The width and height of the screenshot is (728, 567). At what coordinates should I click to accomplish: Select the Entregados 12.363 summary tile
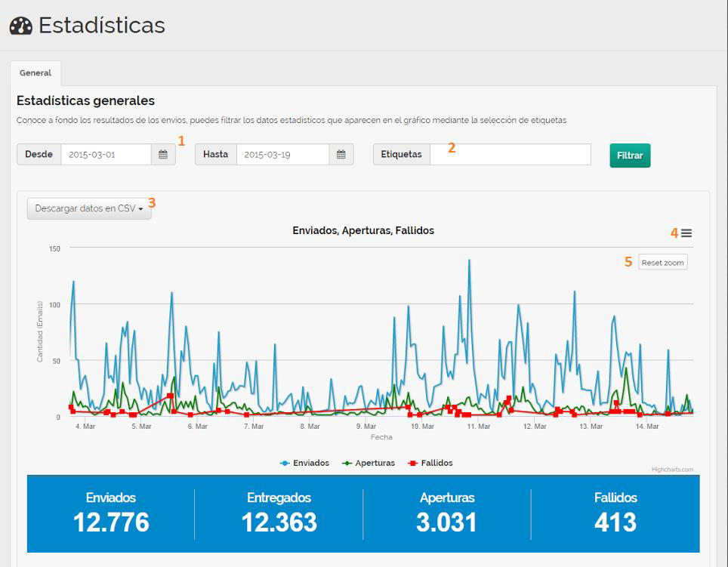click(x=279, y=513)
